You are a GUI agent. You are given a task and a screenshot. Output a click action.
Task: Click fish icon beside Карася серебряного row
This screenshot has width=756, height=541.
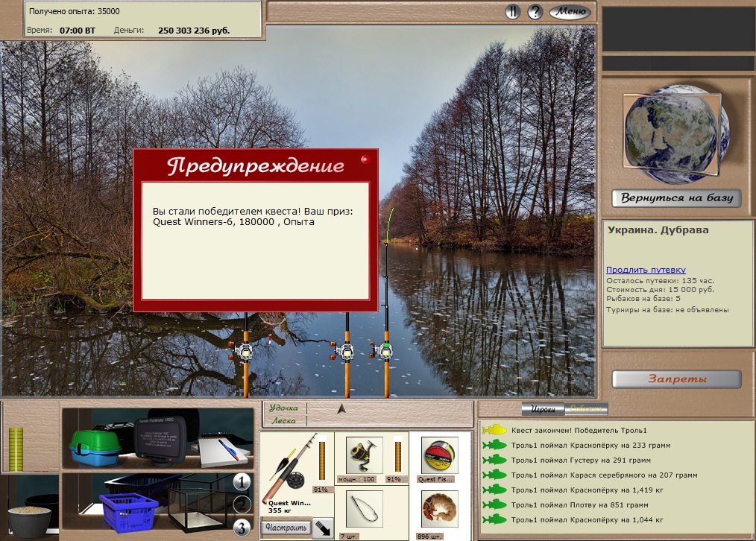(494, 475)
